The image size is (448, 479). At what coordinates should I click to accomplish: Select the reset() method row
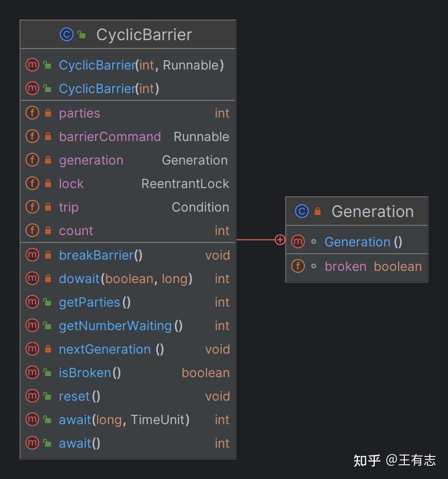point(128,396)
